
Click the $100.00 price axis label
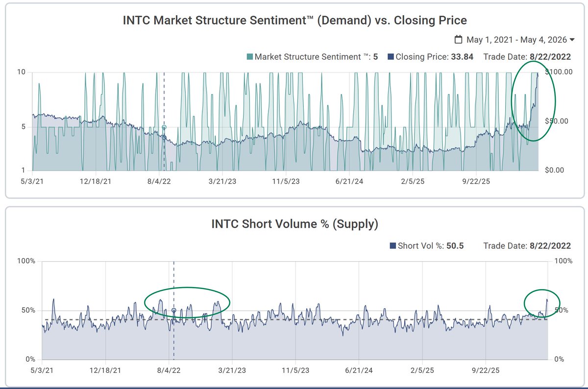(560, 72)
